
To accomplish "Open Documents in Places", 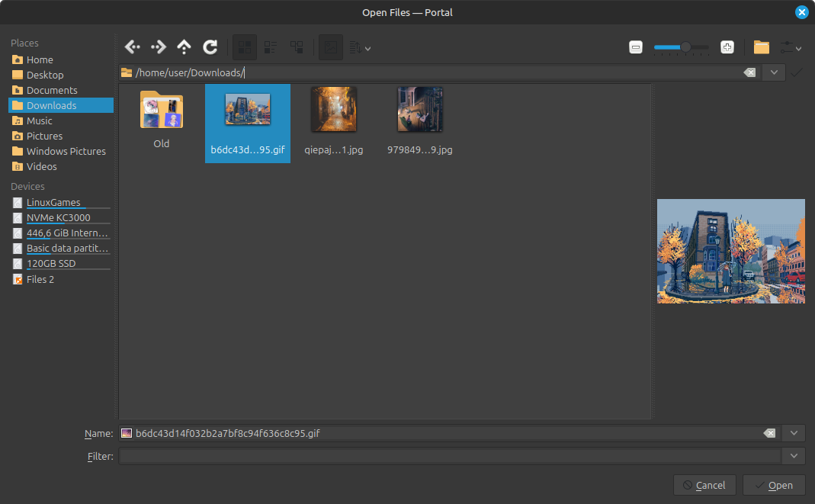I will (61, 91).
